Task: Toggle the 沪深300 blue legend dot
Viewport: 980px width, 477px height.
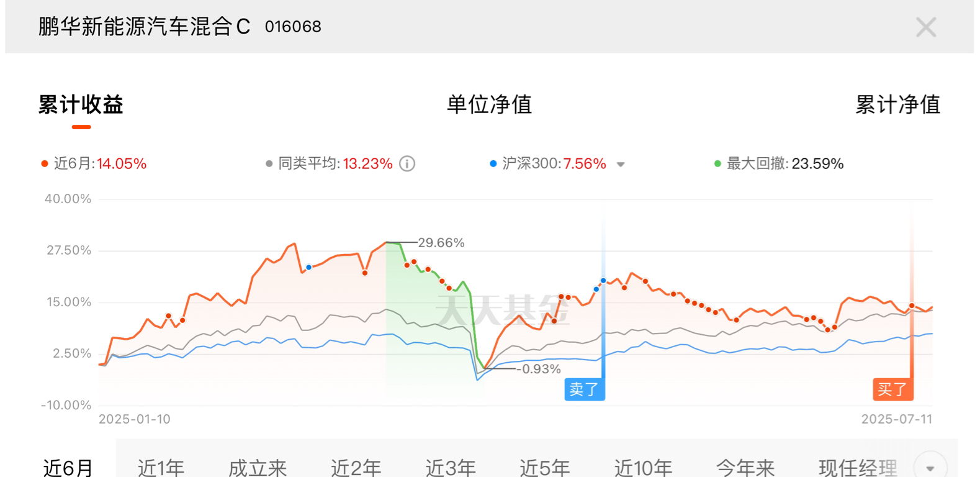Action: [493, 164]
